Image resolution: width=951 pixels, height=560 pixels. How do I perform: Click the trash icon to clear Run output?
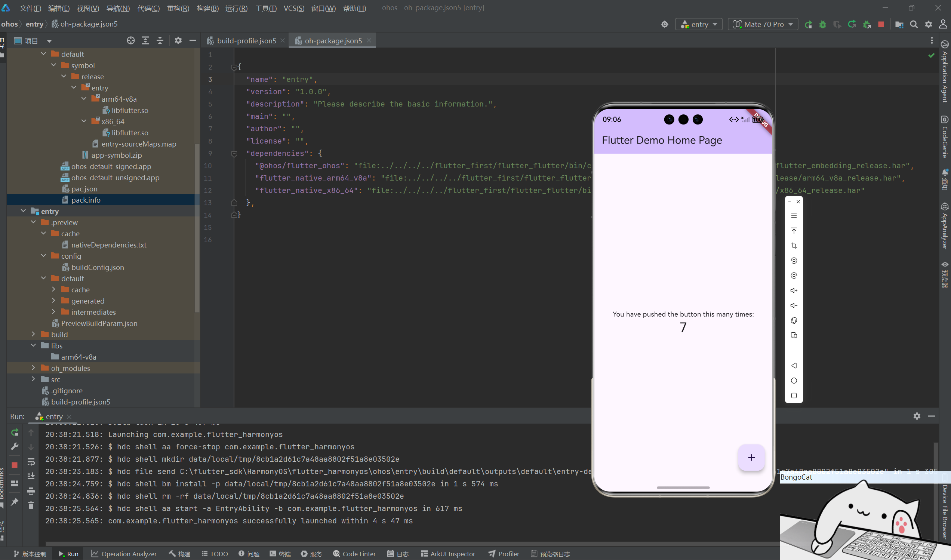click(x=31, y=505)
